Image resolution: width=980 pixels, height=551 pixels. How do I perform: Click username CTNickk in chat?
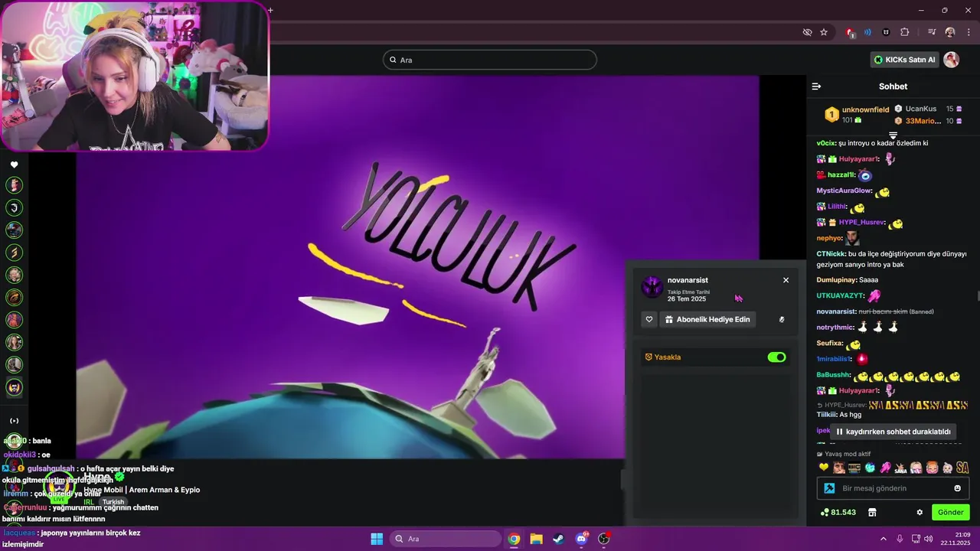pyautogui.click(x=830, y=254)
